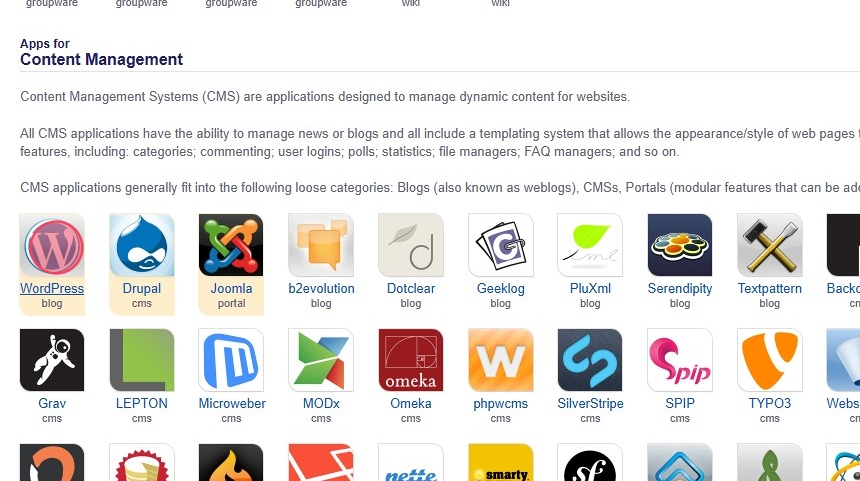This screenshot has height=481, width=860.
Task: Follow the TYPO3 link
Action: tap(770, 404)
